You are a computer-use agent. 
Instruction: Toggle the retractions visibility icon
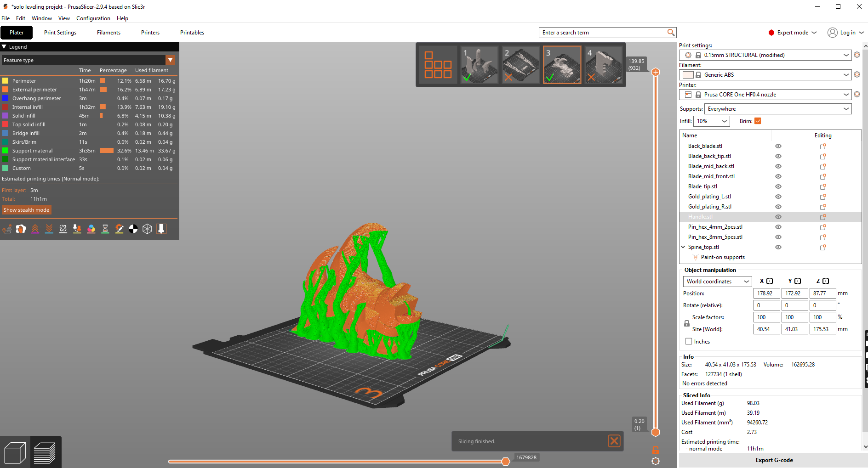pyautogui.click(x=35, y=229)
